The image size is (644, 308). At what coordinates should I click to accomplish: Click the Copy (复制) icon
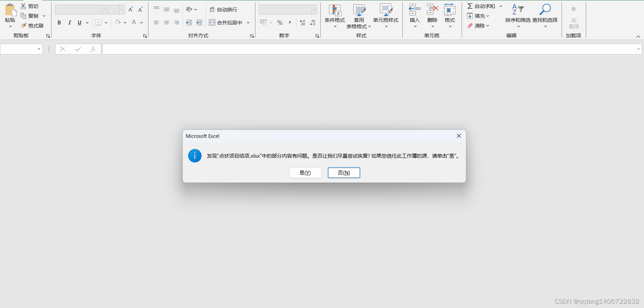[x=23, y=16]
